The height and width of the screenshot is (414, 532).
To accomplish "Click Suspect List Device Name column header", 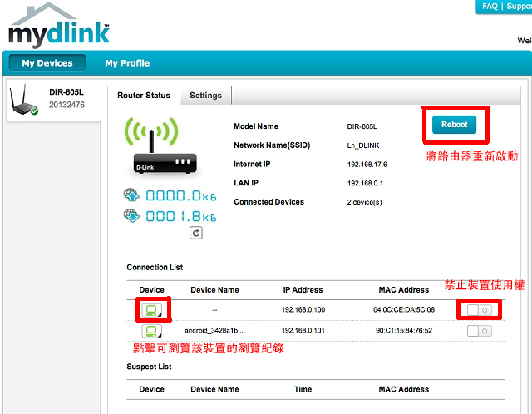I will (x=214, y=390).
